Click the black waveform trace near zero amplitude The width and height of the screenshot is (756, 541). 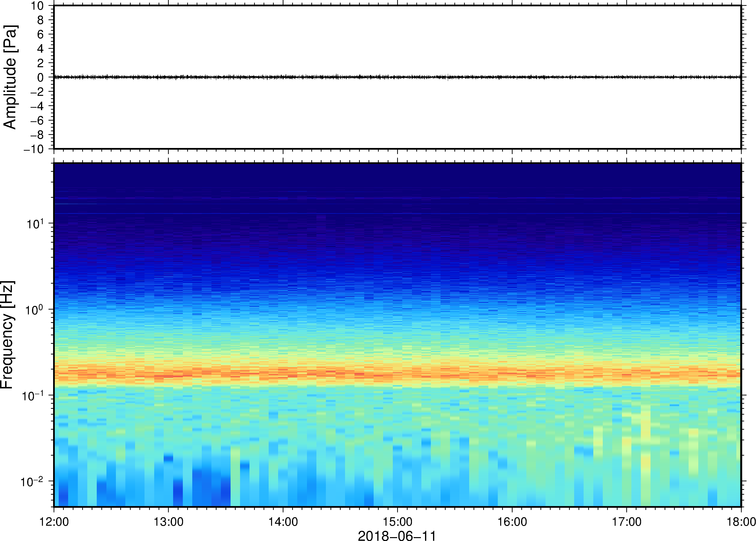point(397,77)
